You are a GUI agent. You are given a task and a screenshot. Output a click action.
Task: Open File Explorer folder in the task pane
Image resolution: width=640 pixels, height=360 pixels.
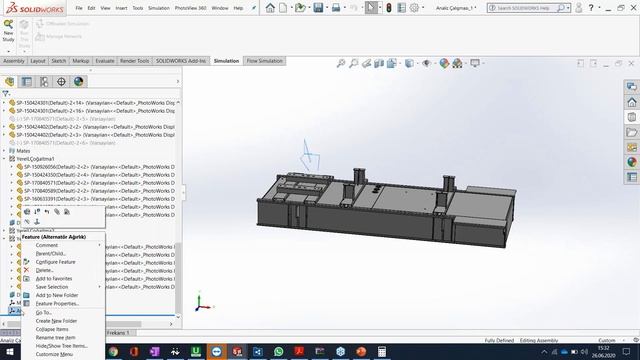631,132
